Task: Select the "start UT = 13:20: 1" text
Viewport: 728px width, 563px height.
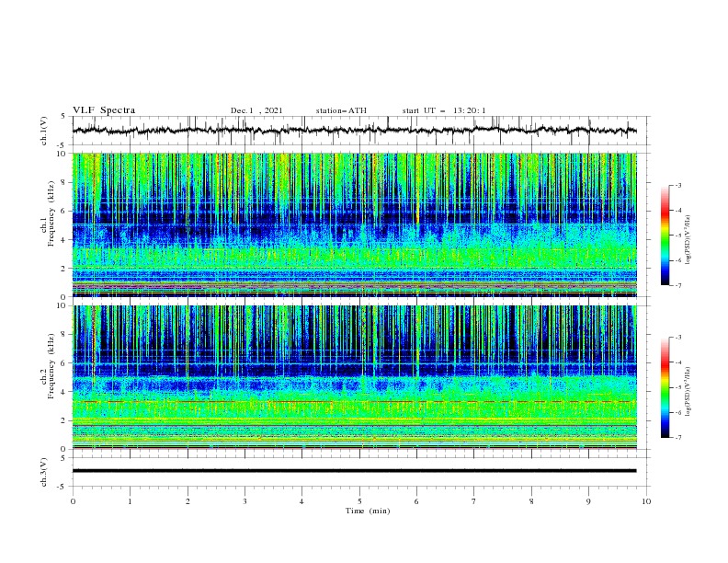Action: click(x=444, y=110)
